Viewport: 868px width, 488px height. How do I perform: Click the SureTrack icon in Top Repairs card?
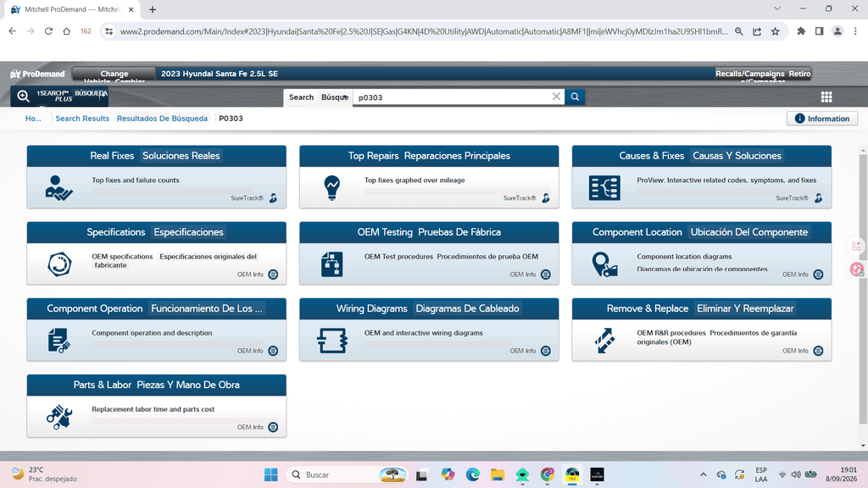[546, 198]
